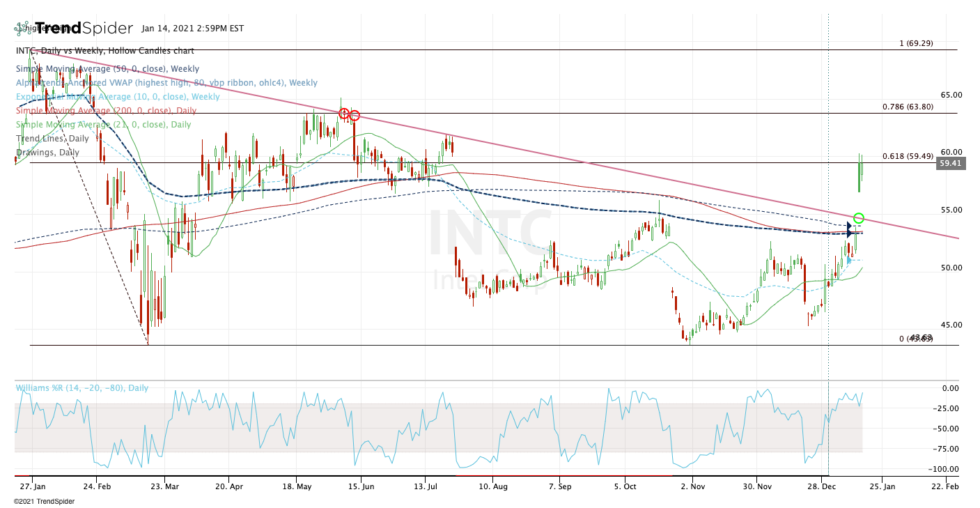Select the 24. Feb date label

[97, 486]
